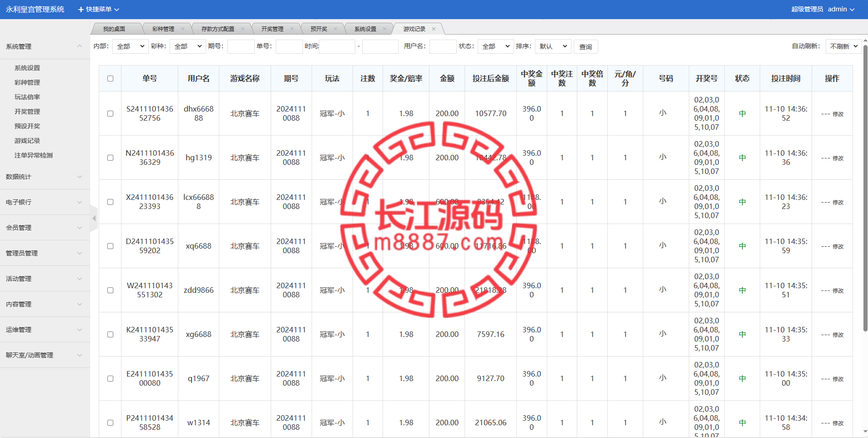The height and width of the screenshot is (438, 868).
Task: Open the 自动刷新 dropdown
Action: coord(844,46)
